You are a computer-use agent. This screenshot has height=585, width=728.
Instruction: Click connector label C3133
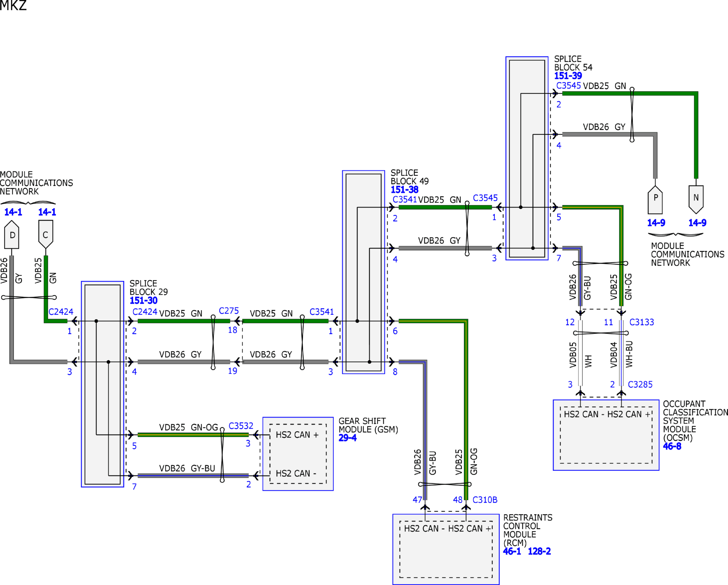[x=642, y=322]
